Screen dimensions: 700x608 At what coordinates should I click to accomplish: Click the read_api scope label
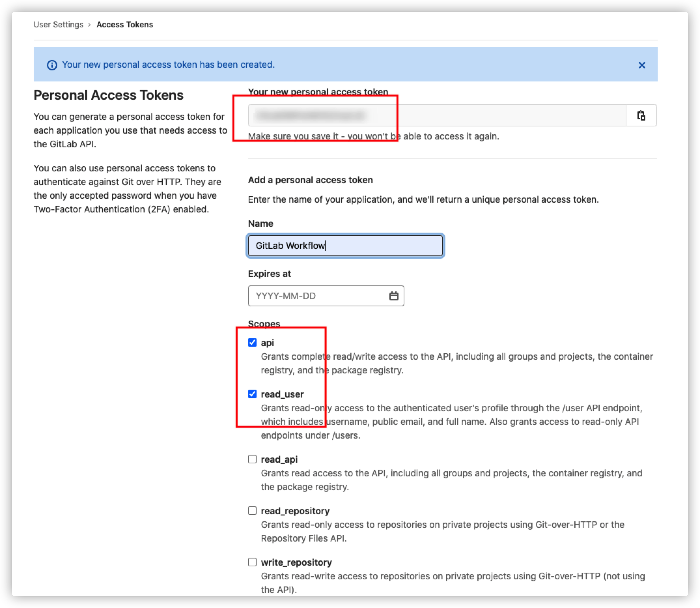tap(279, 459)
